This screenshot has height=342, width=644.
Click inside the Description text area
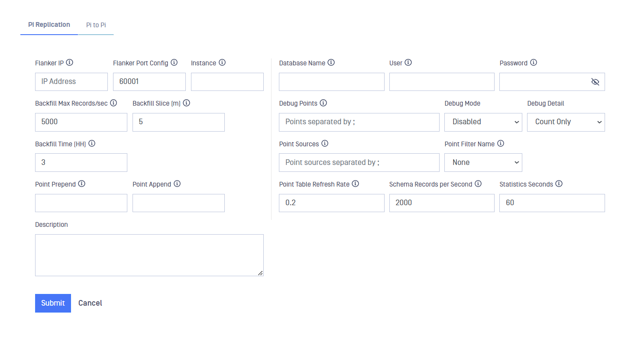coord(149,255)
